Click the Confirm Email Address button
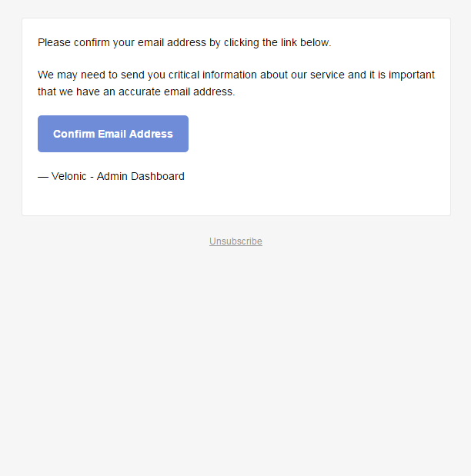Viewport: 471px width, 476px height. click(113, 134)
